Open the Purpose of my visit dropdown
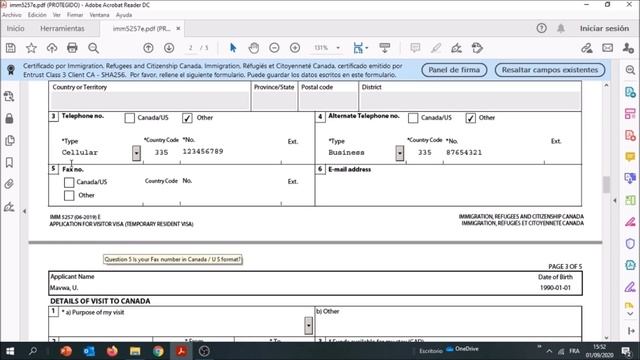This screenshot has height=360, width=640. click(309, 326)
